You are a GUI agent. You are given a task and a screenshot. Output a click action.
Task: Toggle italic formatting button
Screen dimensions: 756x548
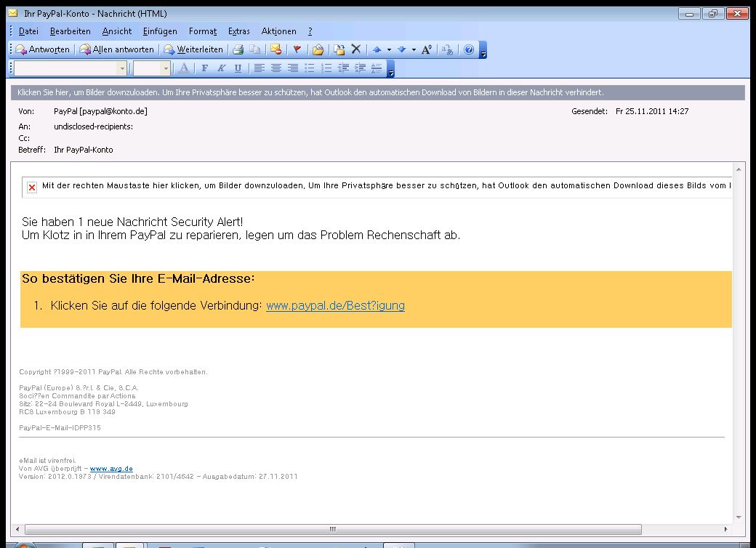click(221, 68)
